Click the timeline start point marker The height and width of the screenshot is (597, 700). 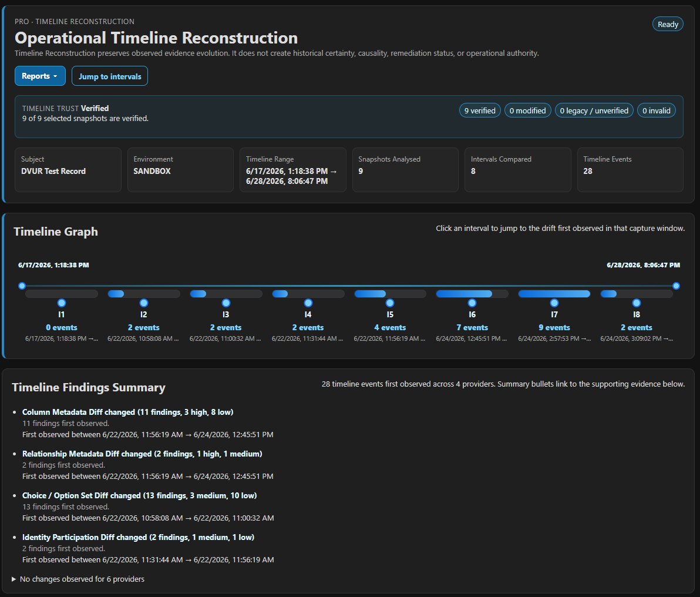(x=22, y=286)
